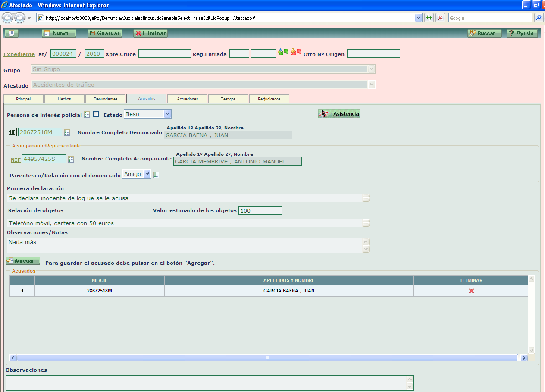The width and height of the screenshot is (545, 392).
Task: Follow the Expediente link
Action: (x=19, y=54)
